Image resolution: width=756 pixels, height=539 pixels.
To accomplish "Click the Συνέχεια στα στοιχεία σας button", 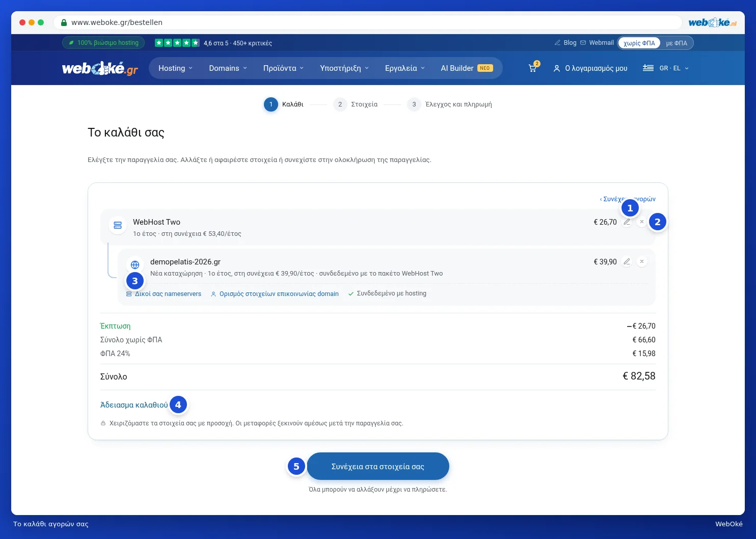I will tap(378, 466).
